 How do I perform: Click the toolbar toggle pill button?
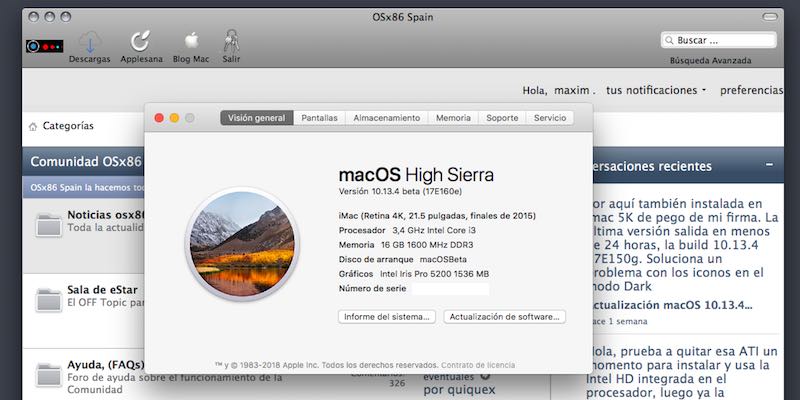pyautogui.click(x=770, y=17)
